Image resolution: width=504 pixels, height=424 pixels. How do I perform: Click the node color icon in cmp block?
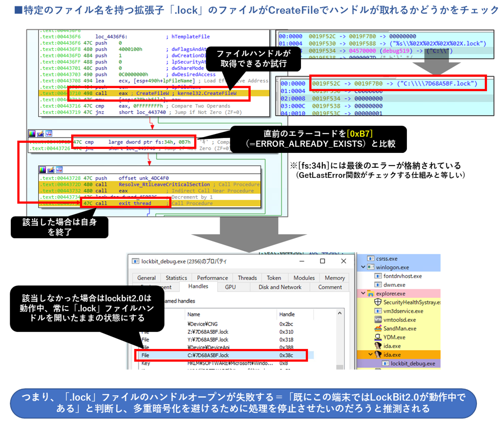coord(32,134)
